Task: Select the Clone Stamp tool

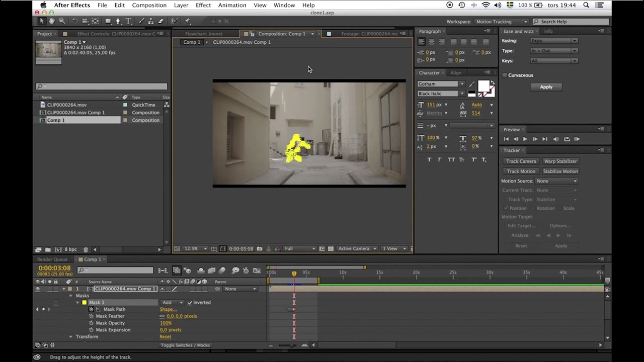Action: (x=151, y=21)
